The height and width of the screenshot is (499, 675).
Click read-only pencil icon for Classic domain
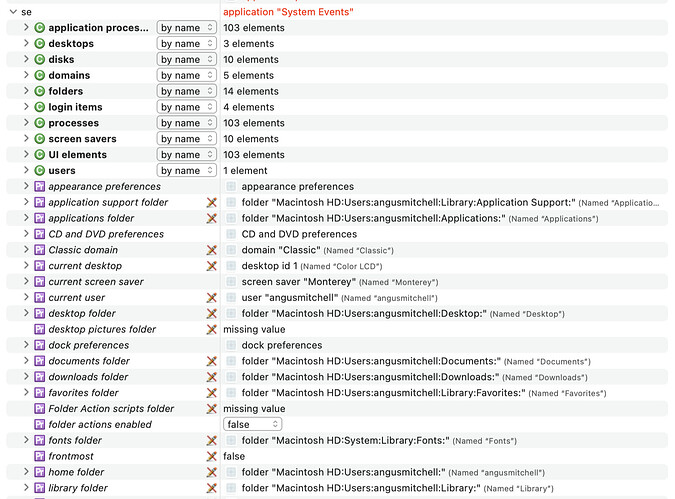click(x=211, y=250)
